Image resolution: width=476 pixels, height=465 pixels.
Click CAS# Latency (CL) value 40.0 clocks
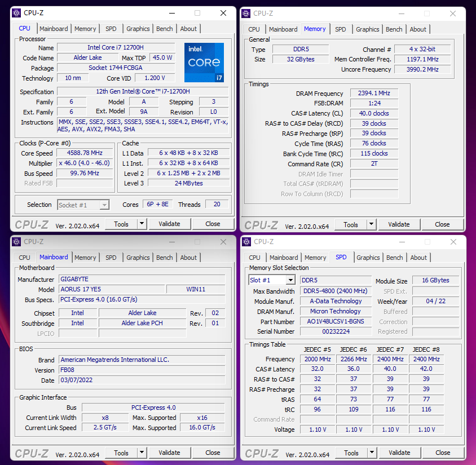point(374,113)
